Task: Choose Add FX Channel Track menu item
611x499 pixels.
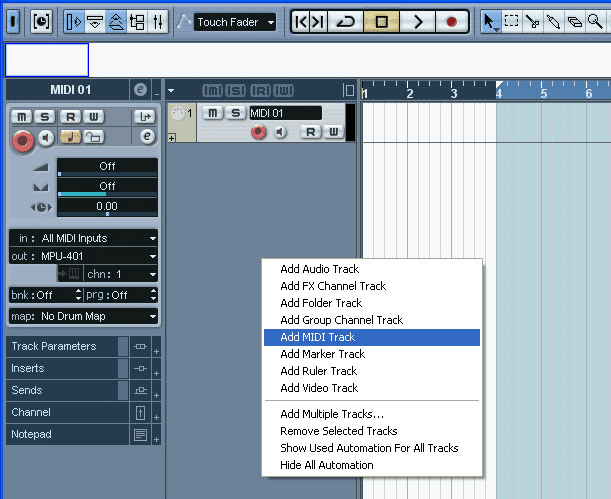Action: click(372, 286)
